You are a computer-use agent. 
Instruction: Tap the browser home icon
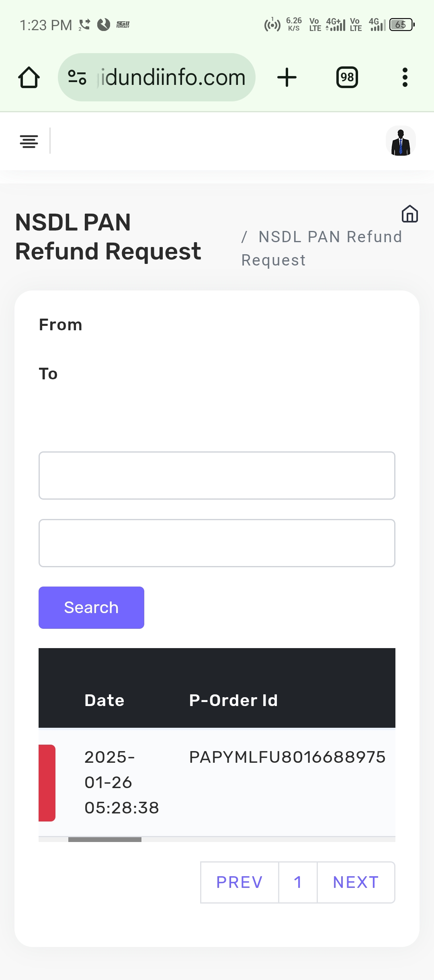tap(29, 77)
